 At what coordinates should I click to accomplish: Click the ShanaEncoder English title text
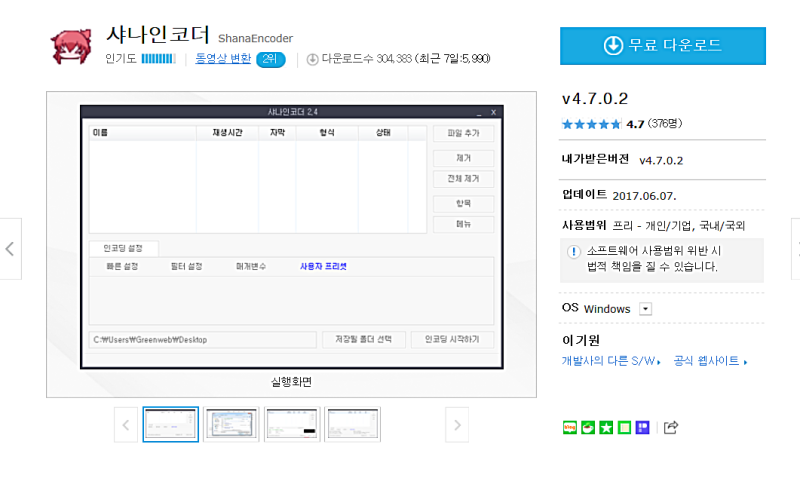click(x=256, y=39)
